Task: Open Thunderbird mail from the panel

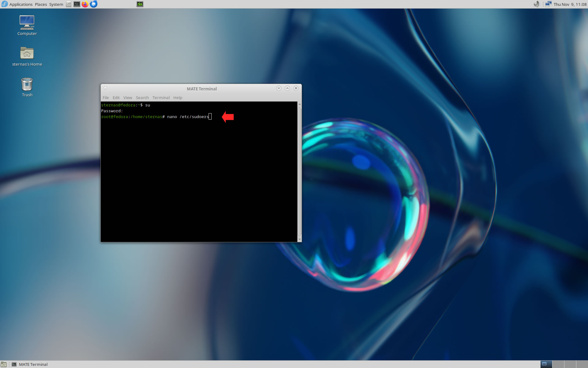Action: [x=94, y=4]
